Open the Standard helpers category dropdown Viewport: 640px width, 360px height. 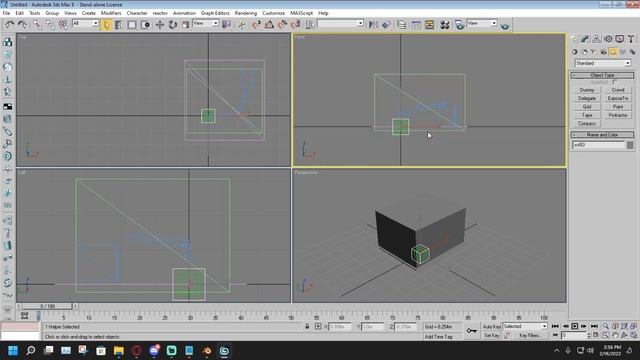pyautogui.click(x=603, y=63)
